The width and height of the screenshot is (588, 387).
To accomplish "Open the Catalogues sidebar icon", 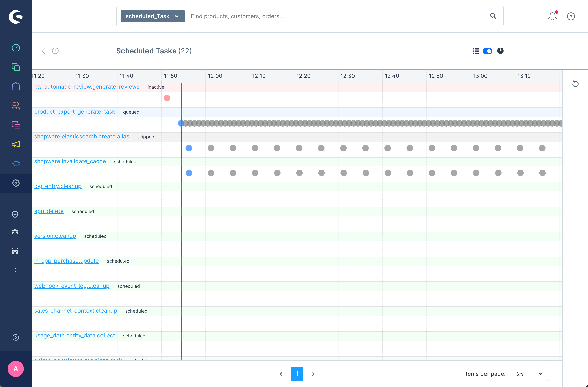I will click(16, 67).
